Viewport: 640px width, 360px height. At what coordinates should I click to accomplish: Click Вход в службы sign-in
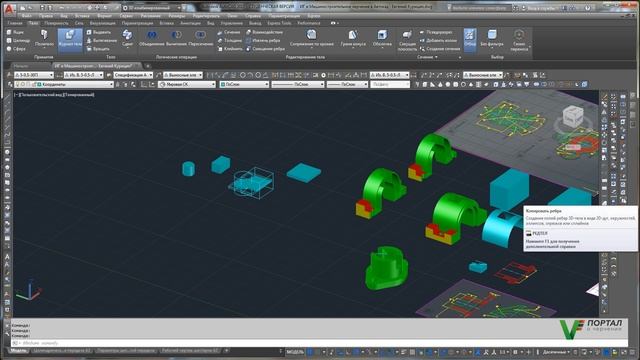click(538, 8)
